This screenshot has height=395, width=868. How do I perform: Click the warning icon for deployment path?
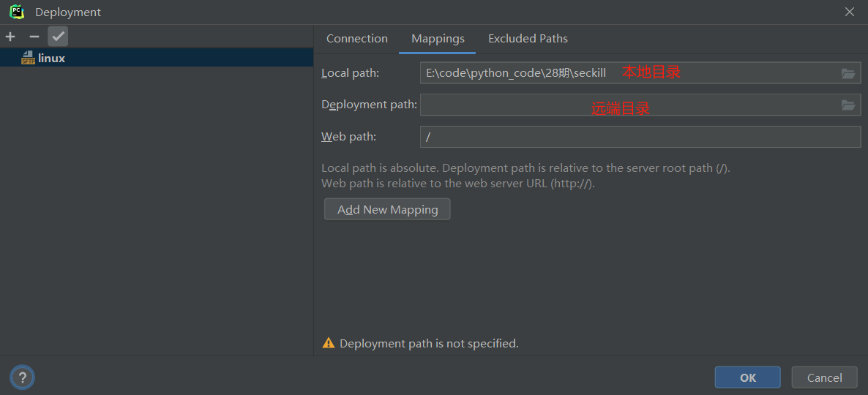[x=329, y=343]
